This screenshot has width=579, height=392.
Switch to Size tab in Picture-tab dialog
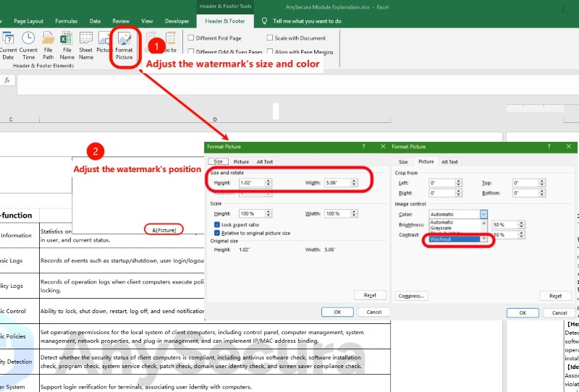point(403,162)
